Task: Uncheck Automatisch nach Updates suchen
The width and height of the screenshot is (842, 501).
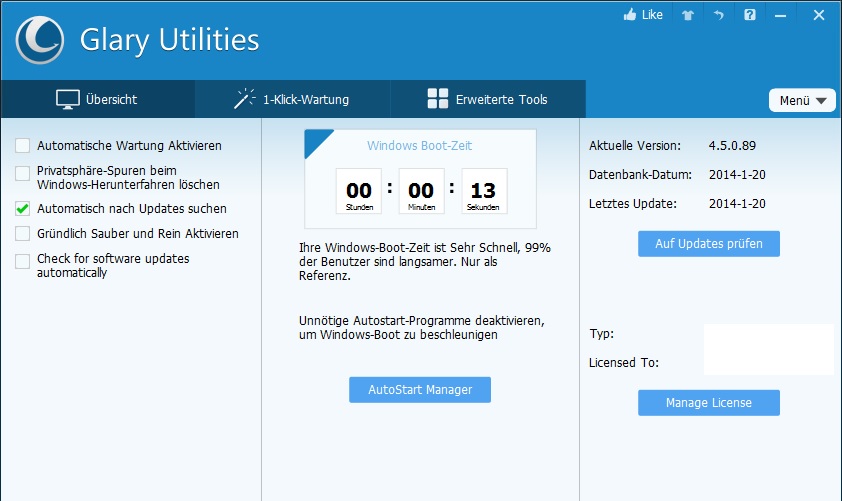Action: pos(23,208)
